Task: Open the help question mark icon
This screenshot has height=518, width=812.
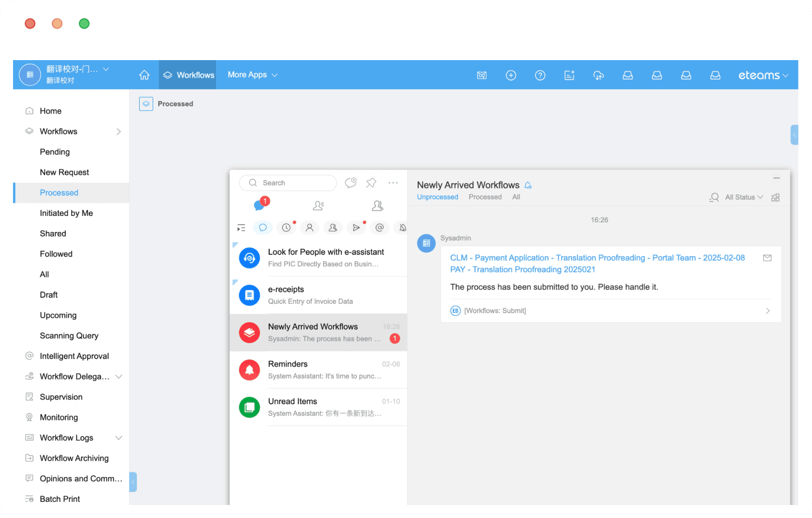Action: 540,75
